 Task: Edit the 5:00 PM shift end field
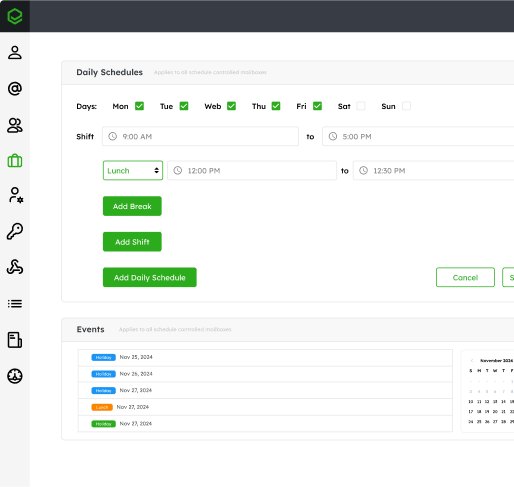click(x=418, y=136)
